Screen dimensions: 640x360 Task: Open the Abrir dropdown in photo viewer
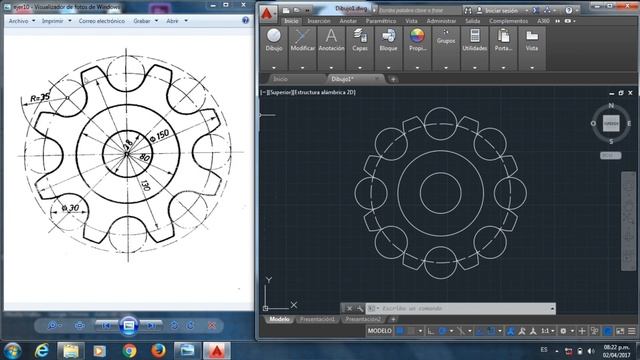pyautogui.click(x=177, y=20)
